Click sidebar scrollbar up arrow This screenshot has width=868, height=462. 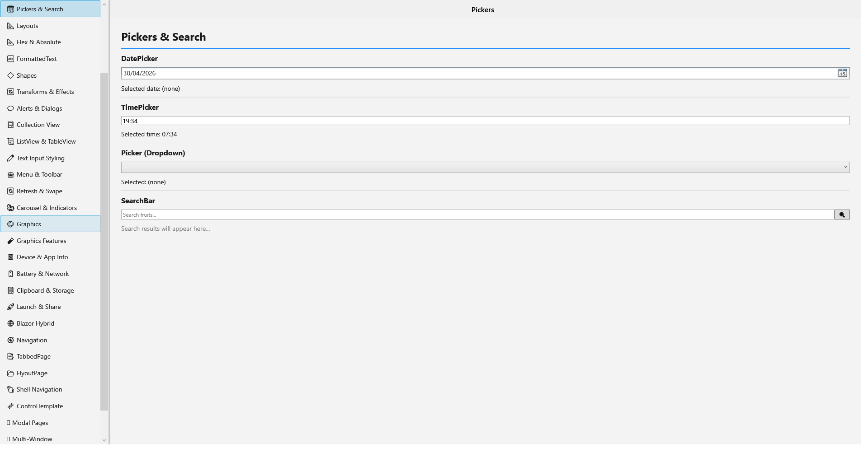pos(104,5)
